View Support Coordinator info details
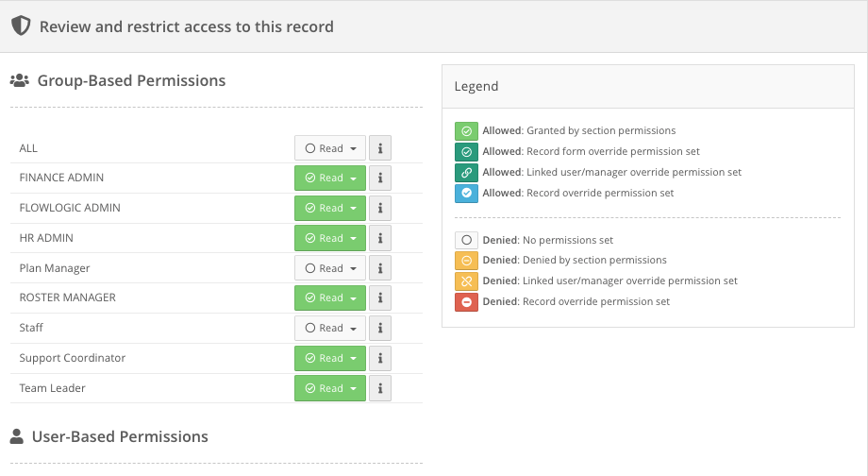 tap(380, 358)
